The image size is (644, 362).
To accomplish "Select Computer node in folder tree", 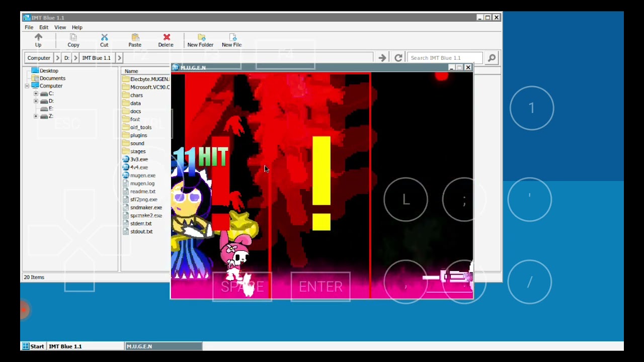I will coord(47,86).
